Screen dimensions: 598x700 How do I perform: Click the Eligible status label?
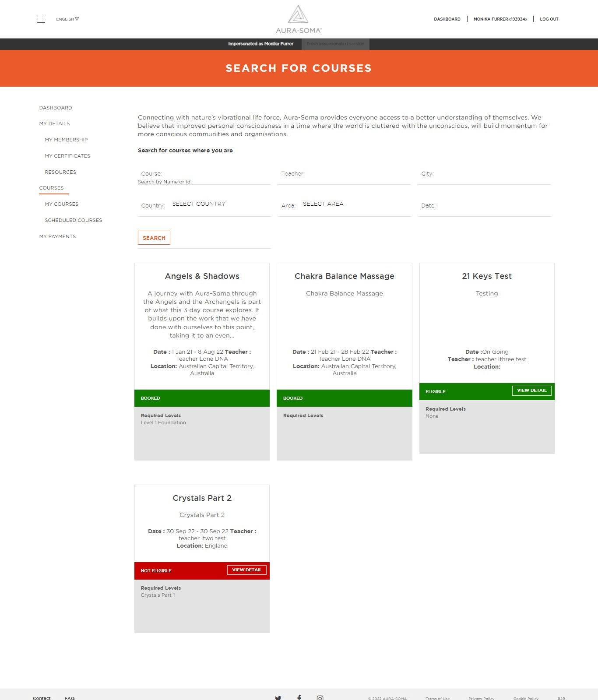pyautogui.click(x=436, y=392)
